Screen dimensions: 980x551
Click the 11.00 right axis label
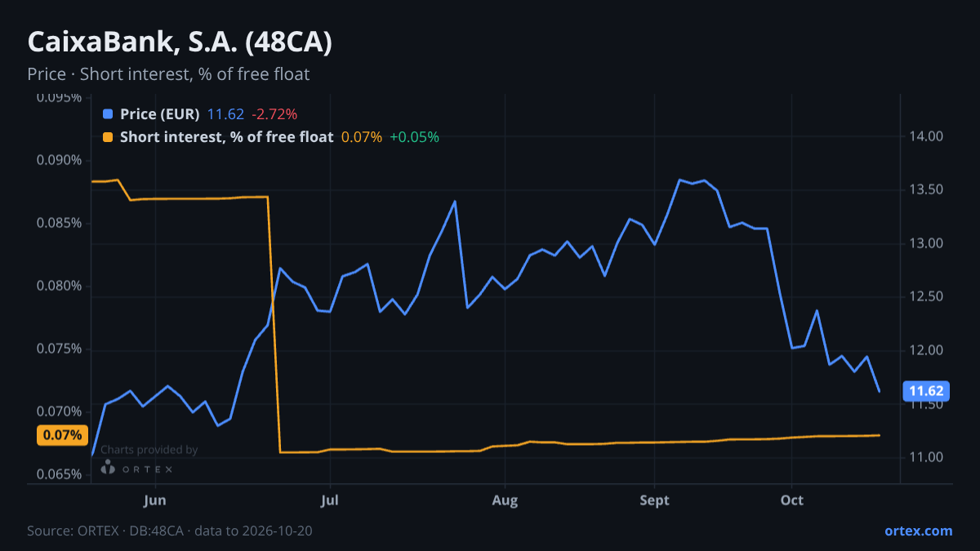[925, 457]
